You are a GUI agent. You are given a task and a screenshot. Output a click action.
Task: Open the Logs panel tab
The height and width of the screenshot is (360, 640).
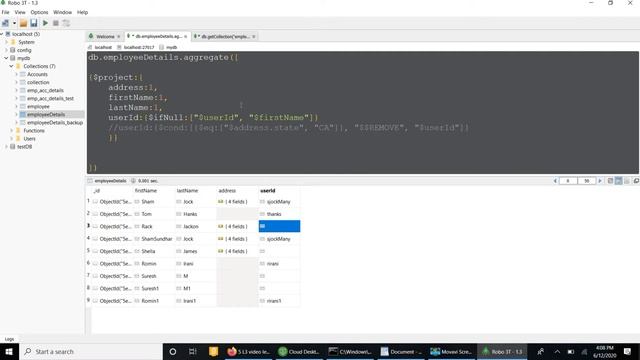9,339
